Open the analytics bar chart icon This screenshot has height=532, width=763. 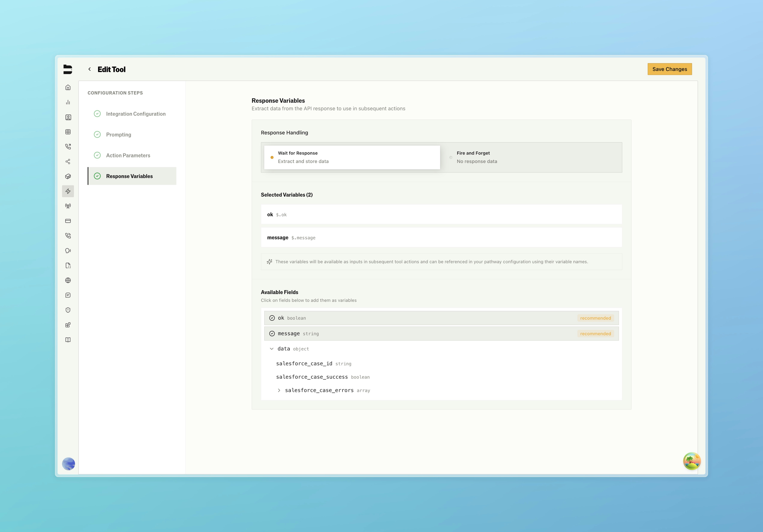pos(68,102)
